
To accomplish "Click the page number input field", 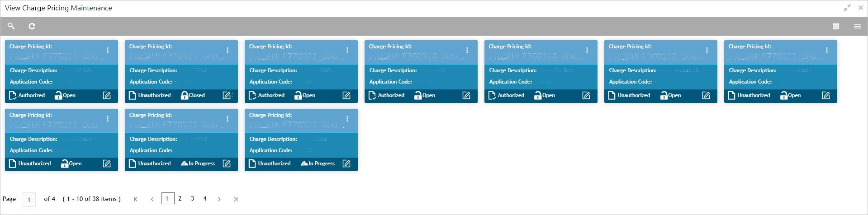I will coord(28,199).
